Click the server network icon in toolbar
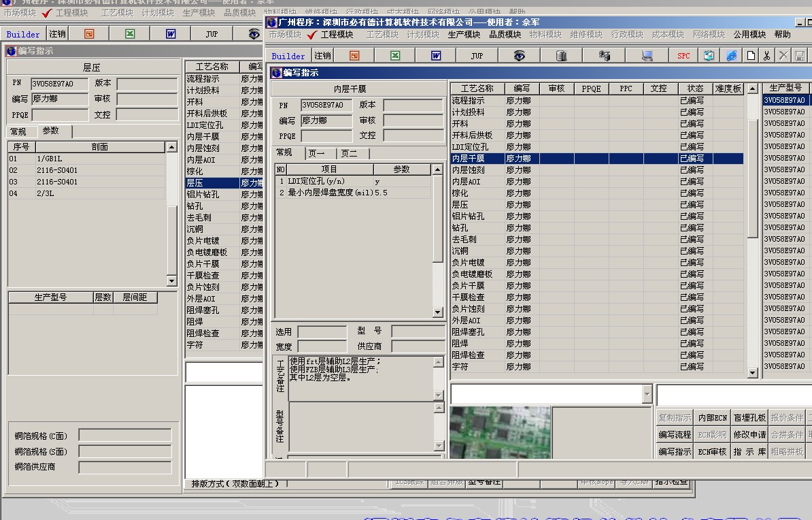The height and width of the screenshot is (520, 812). [x=604, y=56]
